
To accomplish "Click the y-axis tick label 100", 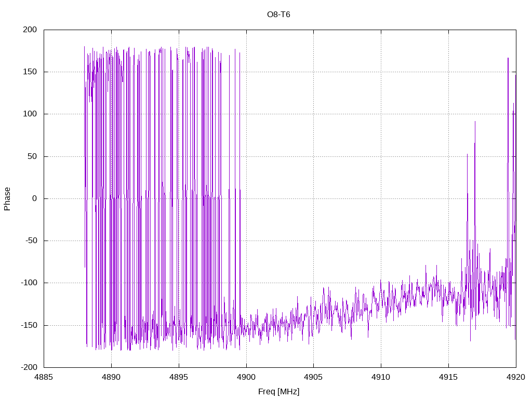I will [30, 114].
